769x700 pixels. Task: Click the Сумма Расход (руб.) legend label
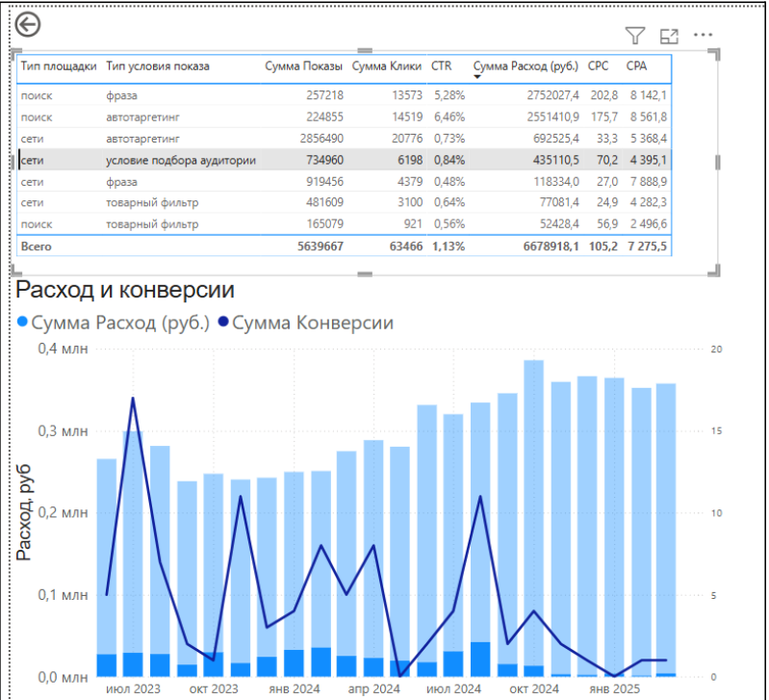tap(120, 324)
